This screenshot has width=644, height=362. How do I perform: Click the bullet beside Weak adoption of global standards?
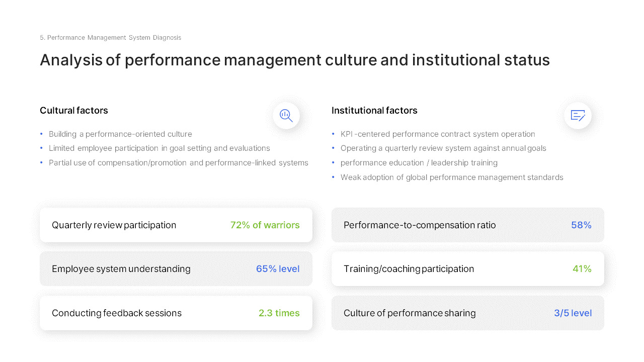[334, 177]
